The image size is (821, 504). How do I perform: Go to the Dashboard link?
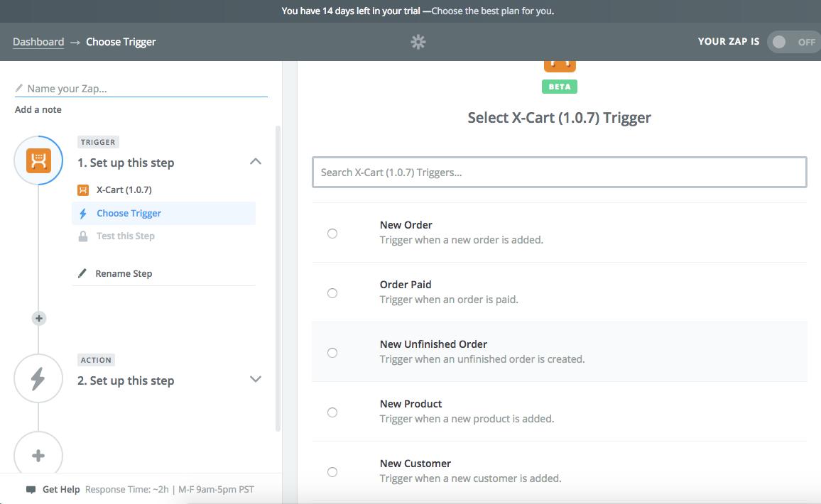coord(38,42)
